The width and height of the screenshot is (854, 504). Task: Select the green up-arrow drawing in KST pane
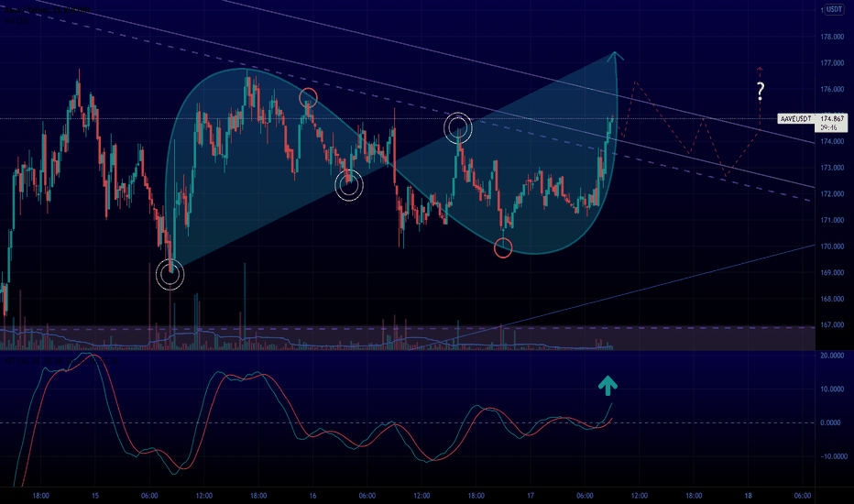point(608,385)
